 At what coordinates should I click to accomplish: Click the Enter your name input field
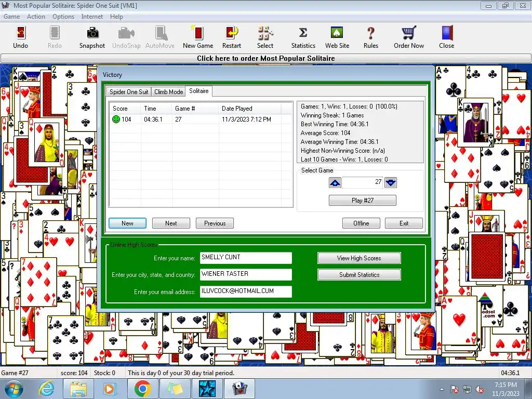[246, 258]
